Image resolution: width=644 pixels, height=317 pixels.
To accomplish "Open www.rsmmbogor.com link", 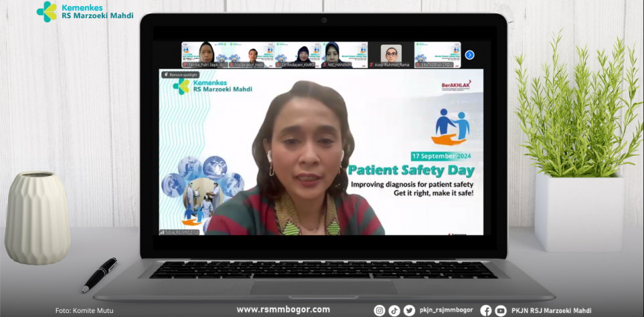I will (283, 310).
